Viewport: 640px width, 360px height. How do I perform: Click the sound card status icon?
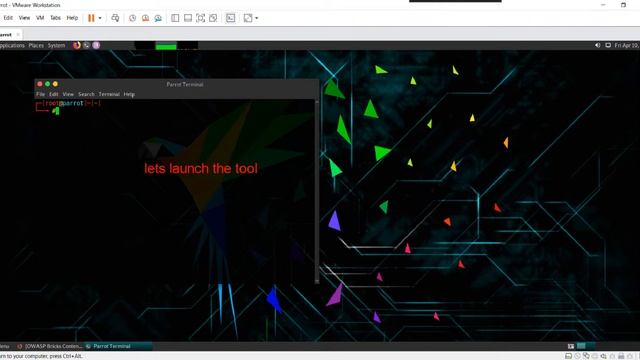point(603,356)
